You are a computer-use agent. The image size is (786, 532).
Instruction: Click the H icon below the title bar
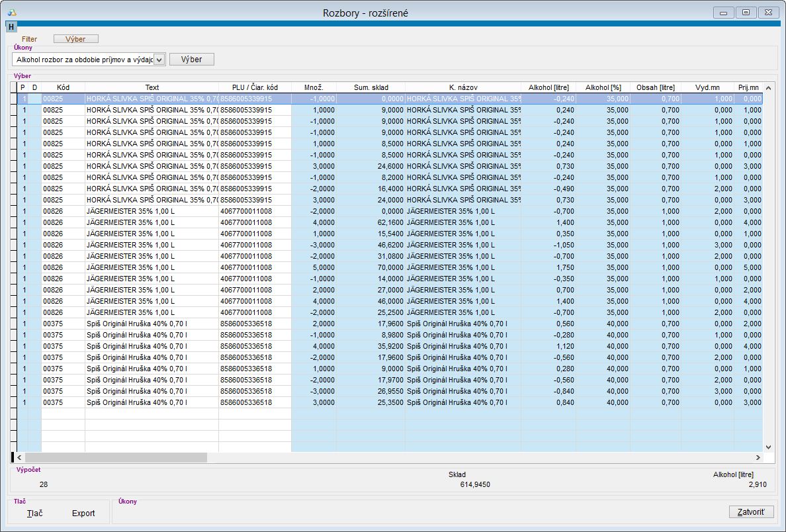click(x=11, y=26)
